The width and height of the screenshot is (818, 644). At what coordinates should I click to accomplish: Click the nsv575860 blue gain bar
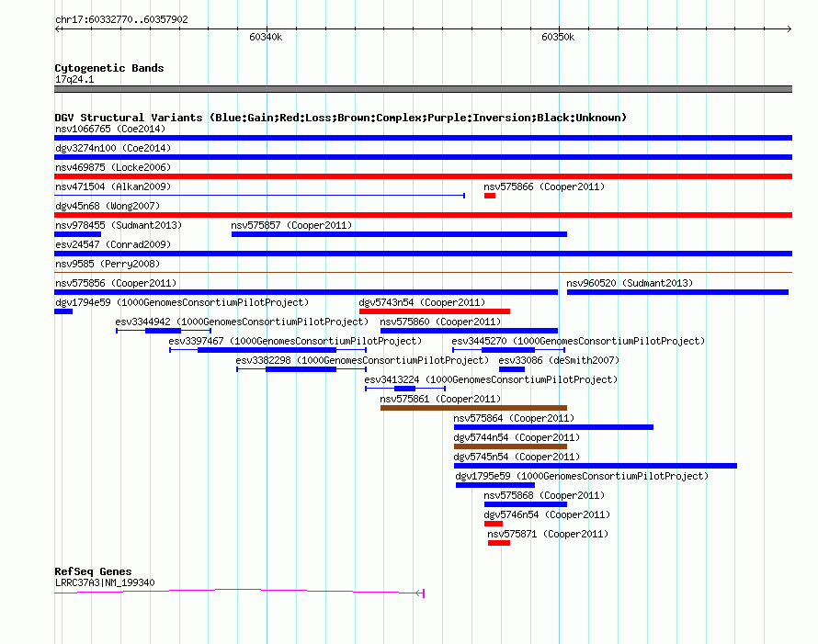(469, 331)
